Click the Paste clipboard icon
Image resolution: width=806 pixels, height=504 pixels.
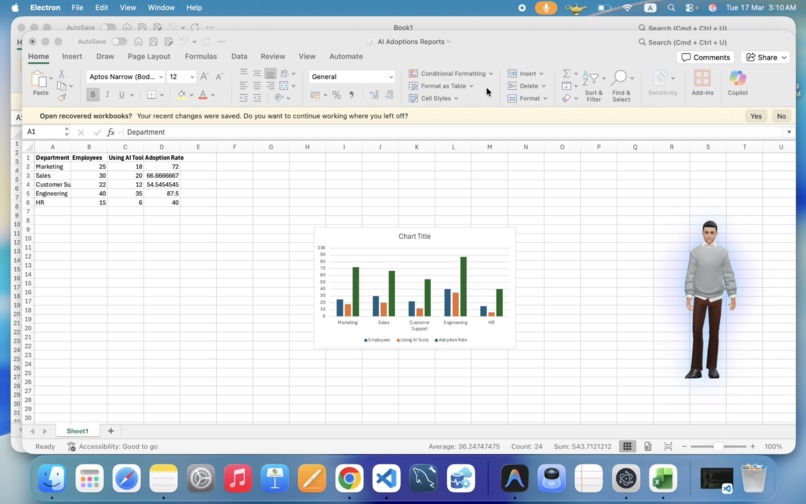[39, 80]
